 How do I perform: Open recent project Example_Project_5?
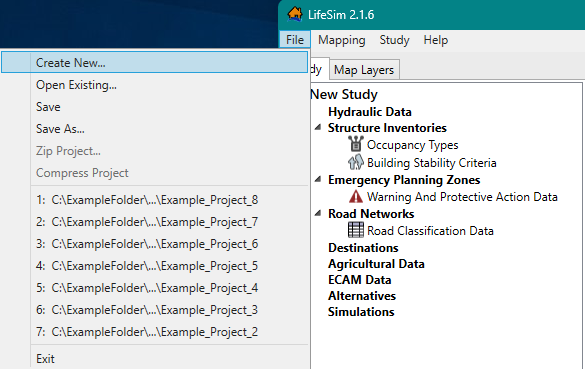point(154,266)
